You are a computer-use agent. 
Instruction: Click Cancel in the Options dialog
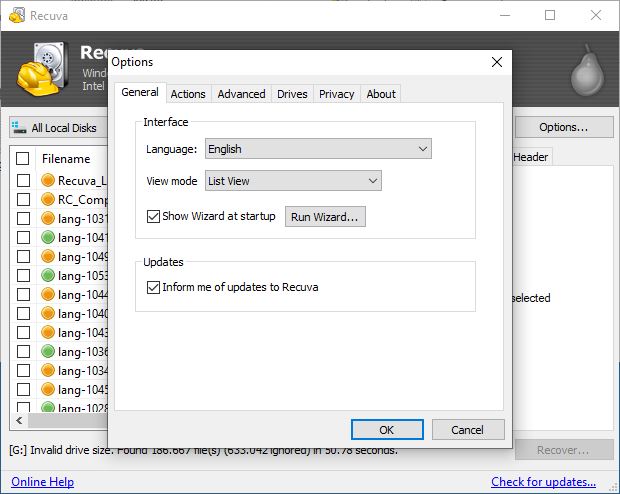coord(468,430)
